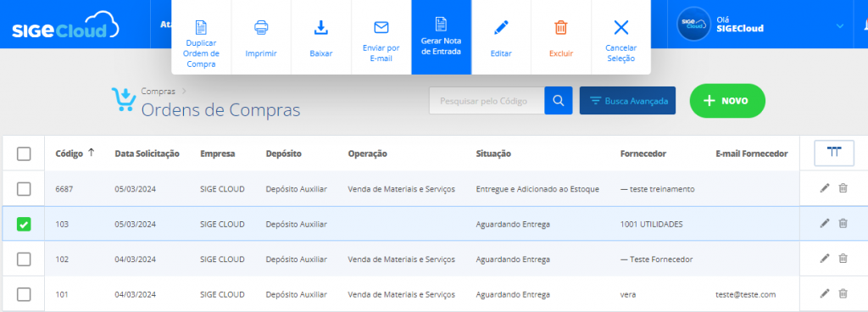This screenshot has width=868, height=312.
Task: Click the Pesquisar pelo Código field
Action: 487,101
